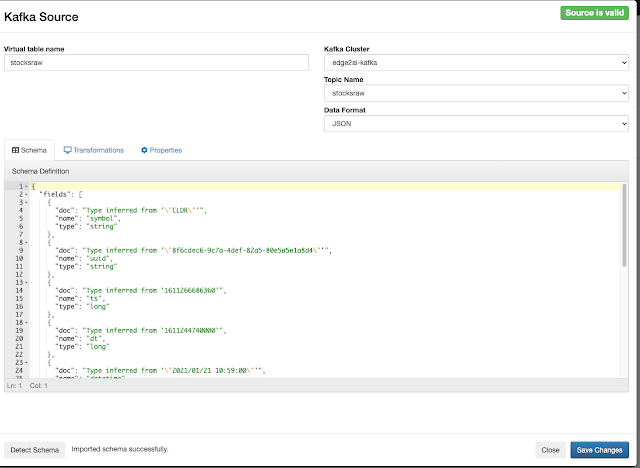Click the table icon on Schema tab

[x=16, y=150]
